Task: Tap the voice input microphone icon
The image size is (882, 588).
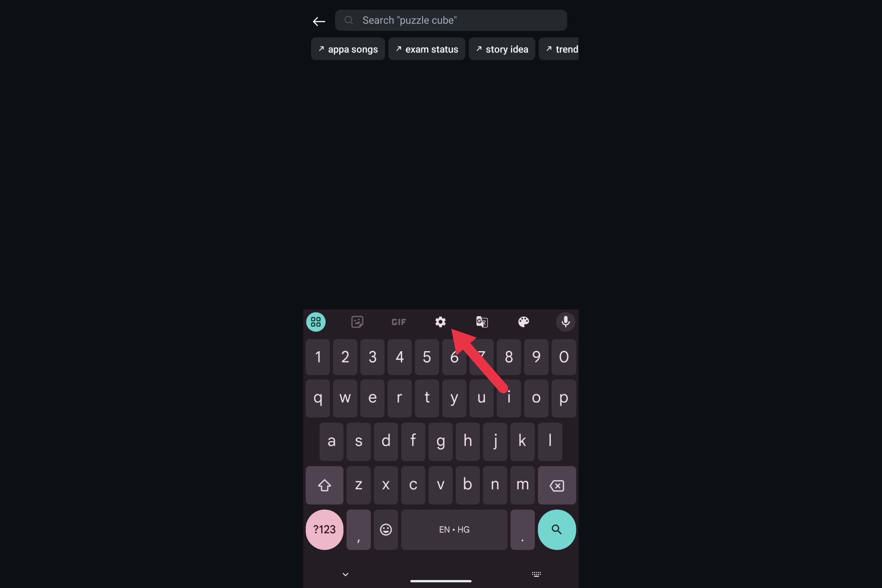Action: point(565,322)
